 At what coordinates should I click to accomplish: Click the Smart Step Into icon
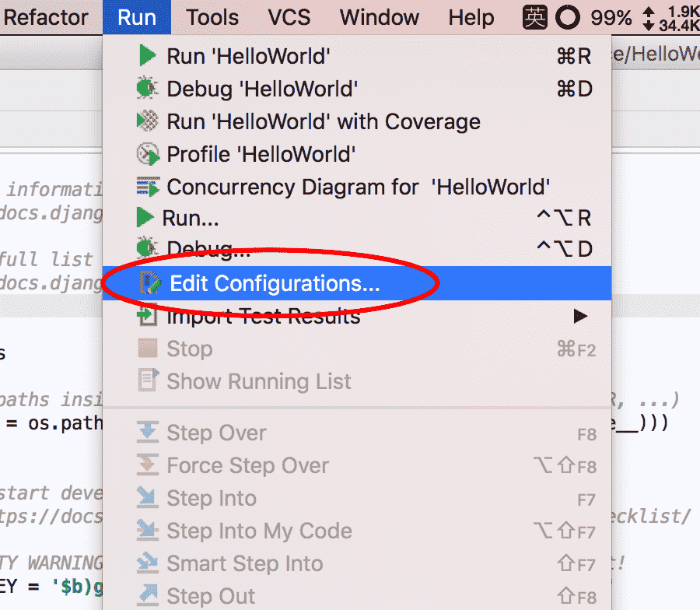148,563
